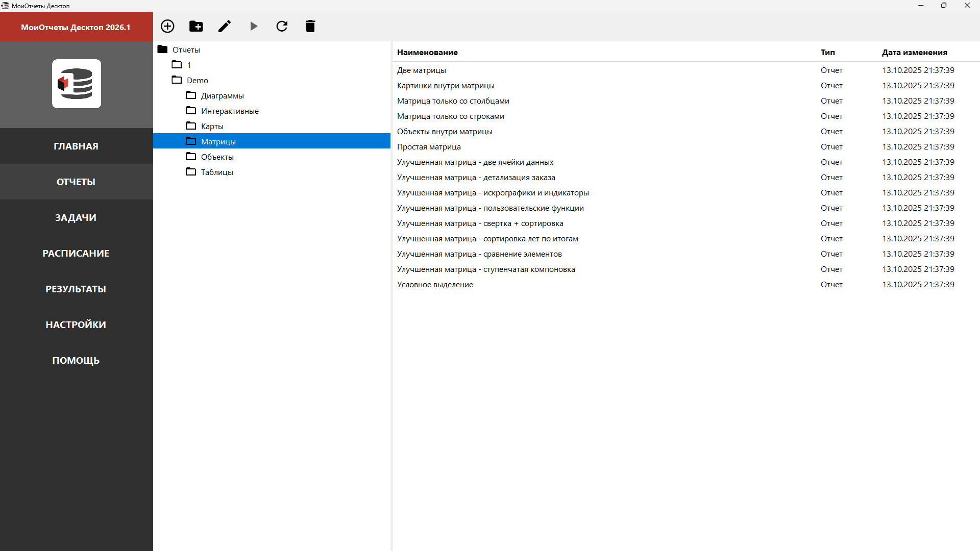
Task: Open the Карты folder
Action: (x=212, y=126)
